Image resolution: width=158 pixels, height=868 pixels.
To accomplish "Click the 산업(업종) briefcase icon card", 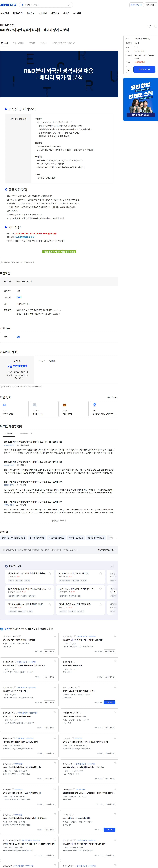I will tap(74, 409).
